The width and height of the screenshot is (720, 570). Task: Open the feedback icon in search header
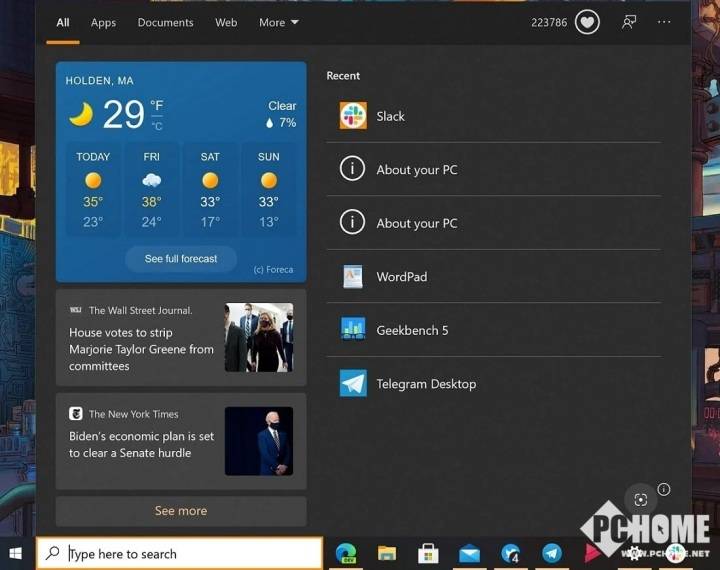(x=629, y=22)
